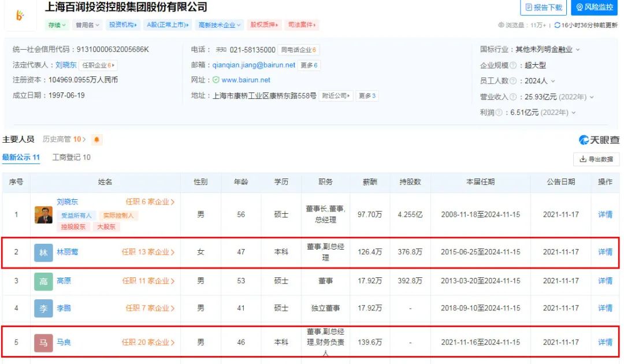Expand the 存续 status tag
This screenshot has height=364, width=624.
click(57, 25)
